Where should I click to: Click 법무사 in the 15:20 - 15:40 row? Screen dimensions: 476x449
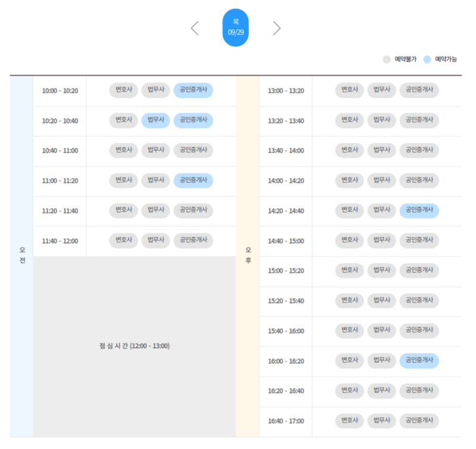(x=381, y=301)
